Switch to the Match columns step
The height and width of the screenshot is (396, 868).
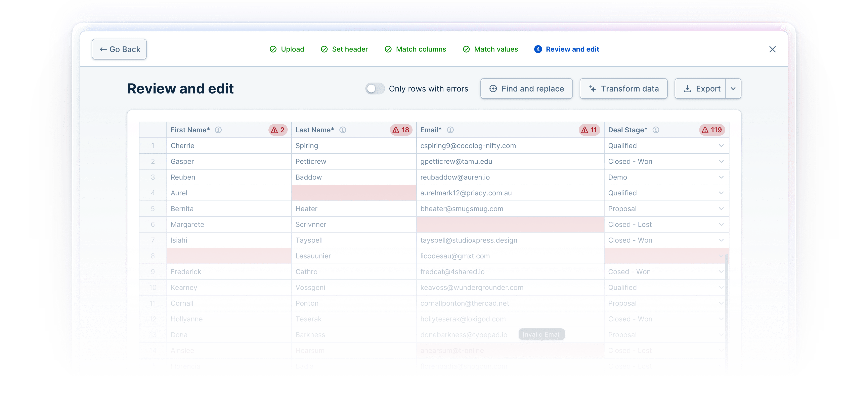[416, 49]
